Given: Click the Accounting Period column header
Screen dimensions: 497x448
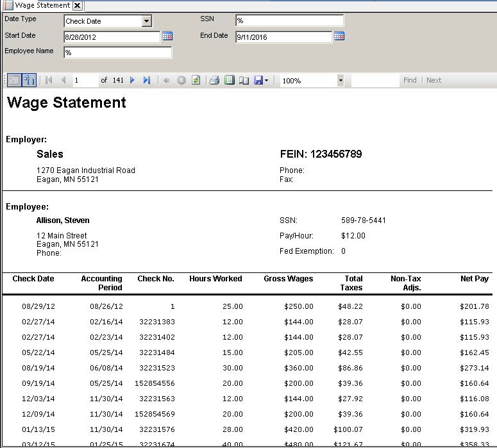Looking at the screenshot, I should pos(101,283).
